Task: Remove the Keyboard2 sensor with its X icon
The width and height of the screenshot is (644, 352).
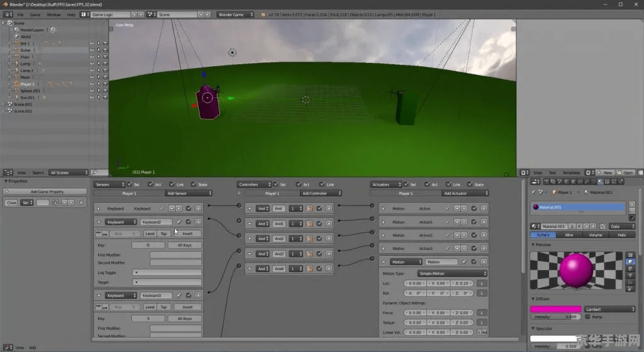Action: tap(198, 222)
